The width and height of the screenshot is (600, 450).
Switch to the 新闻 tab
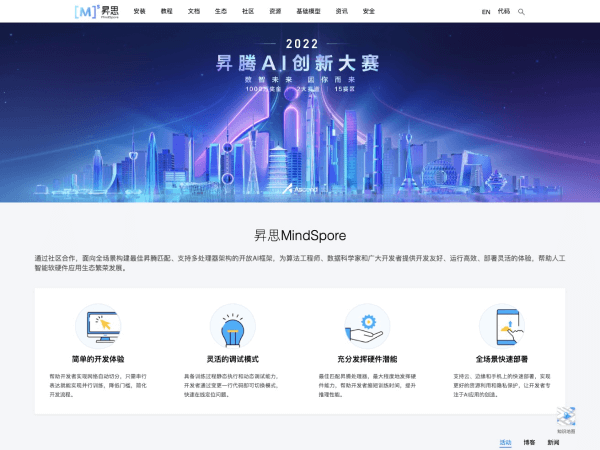553,441
